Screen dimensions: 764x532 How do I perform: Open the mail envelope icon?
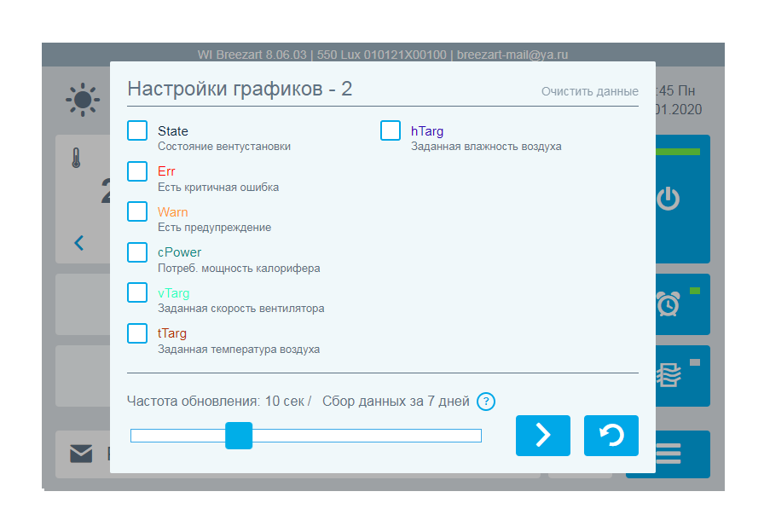point(81,454)
